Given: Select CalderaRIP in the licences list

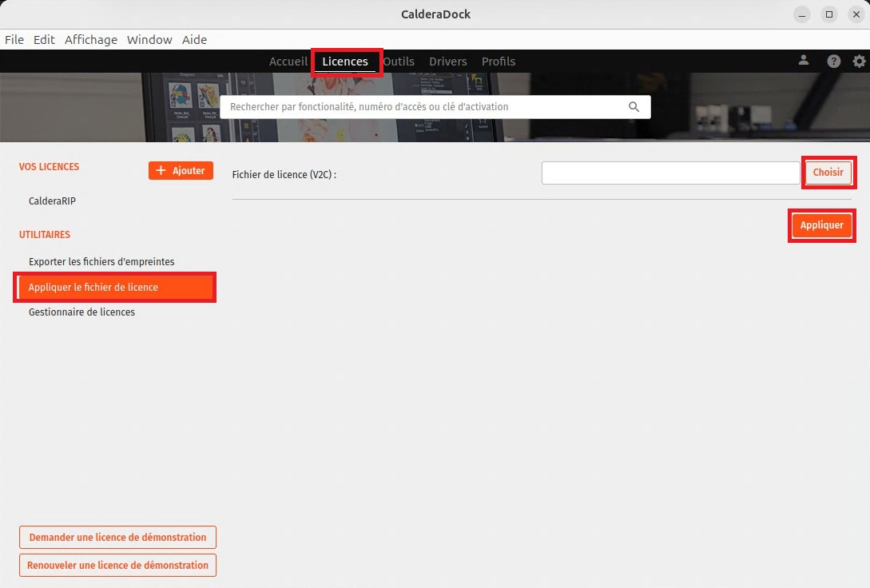Looking at the screenshot, I should (x=52, y=201).
